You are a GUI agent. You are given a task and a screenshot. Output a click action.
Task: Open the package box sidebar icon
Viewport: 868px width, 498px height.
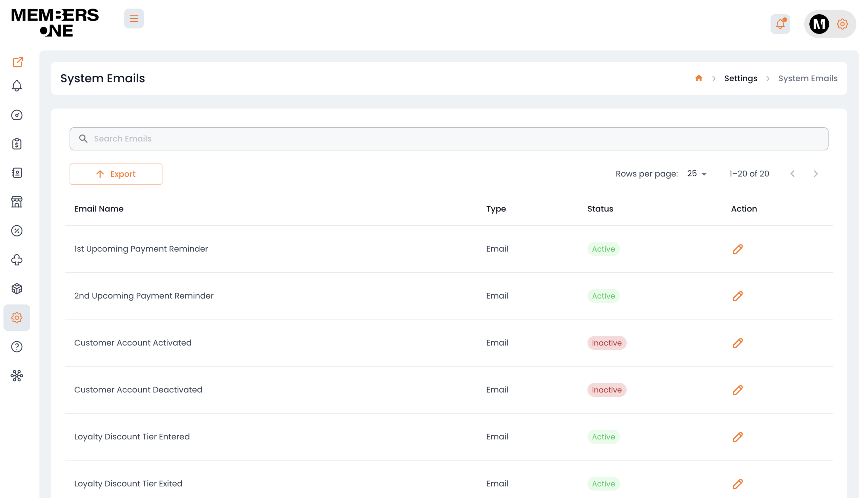click(x=17, y=289)
